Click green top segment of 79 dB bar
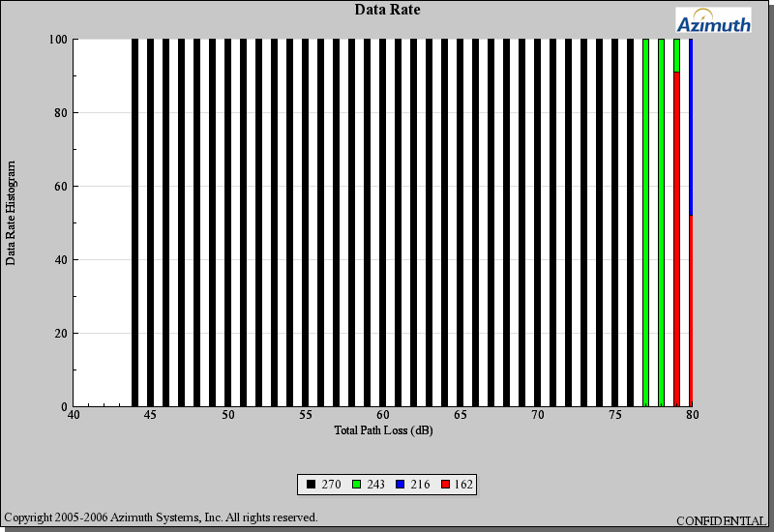The height and width of the screenshot is (532, 774). (x=676, y=56)
